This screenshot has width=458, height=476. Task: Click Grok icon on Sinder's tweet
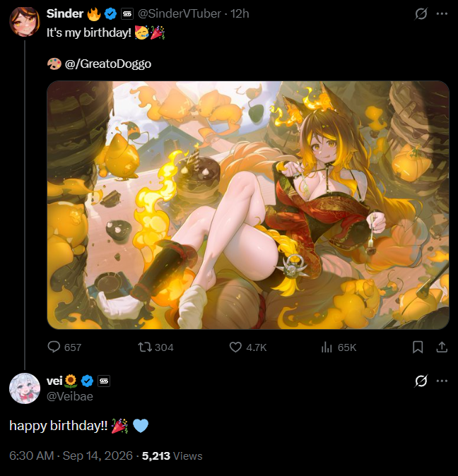point(421,13)
